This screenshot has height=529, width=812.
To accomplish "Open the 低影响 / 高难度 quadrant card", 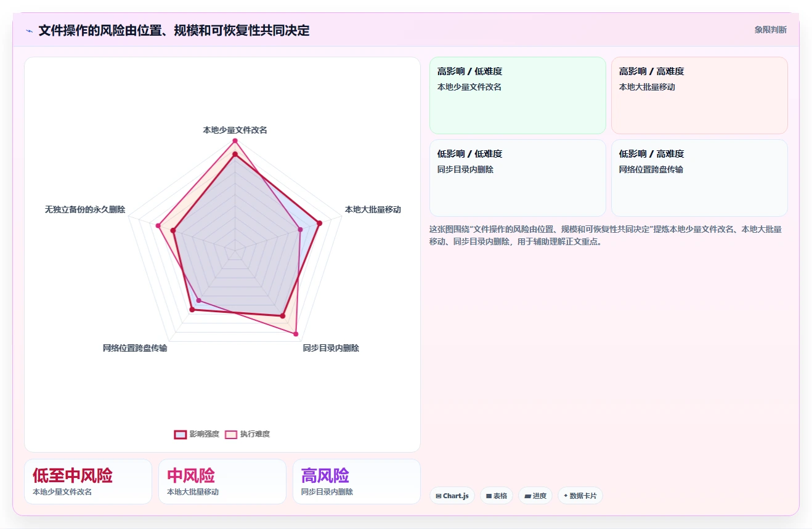I will tap(699, 178).
